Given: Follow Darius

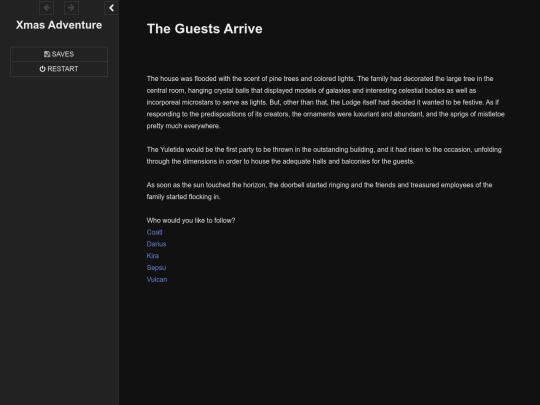Looking at the screenshot, I should click(x=156, y=244).
